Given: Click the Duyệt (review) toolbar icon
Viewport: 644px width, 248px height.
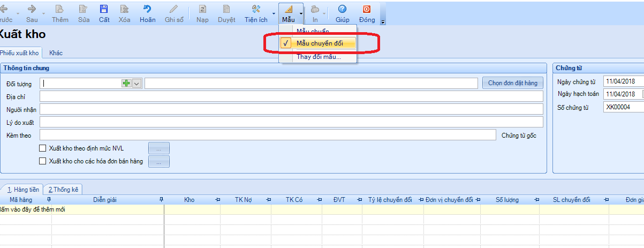Looking at the screenshot, I should (226, 9).
